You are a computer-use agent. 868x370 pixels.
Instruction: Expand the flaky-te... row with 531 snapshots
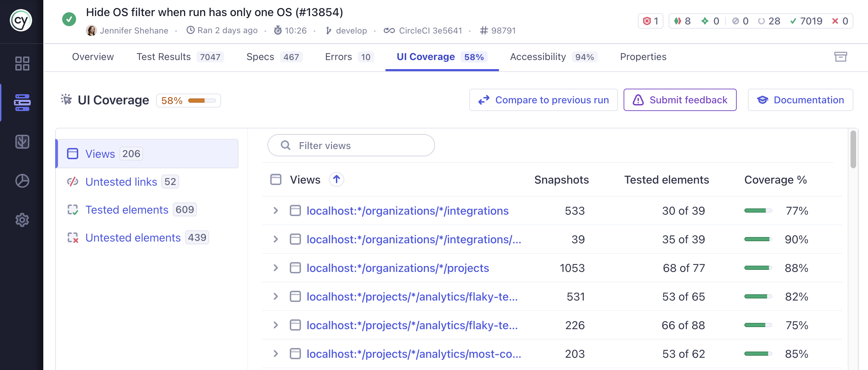tap(275, 296)
